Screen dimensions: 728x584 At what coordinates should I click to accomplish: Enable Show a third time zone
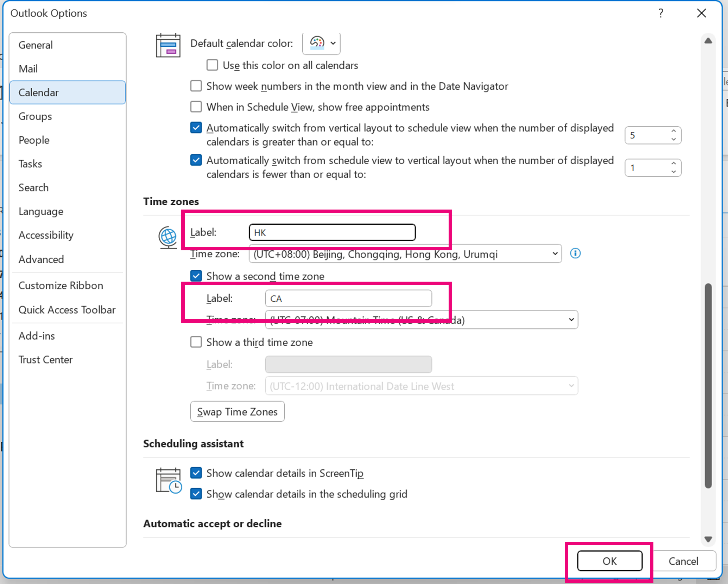pyautogui.click(x=196, y=342)
